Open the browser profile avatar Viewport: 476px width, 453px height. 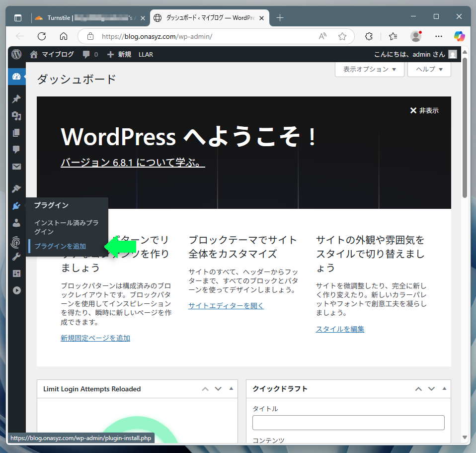tap(416, 36)
